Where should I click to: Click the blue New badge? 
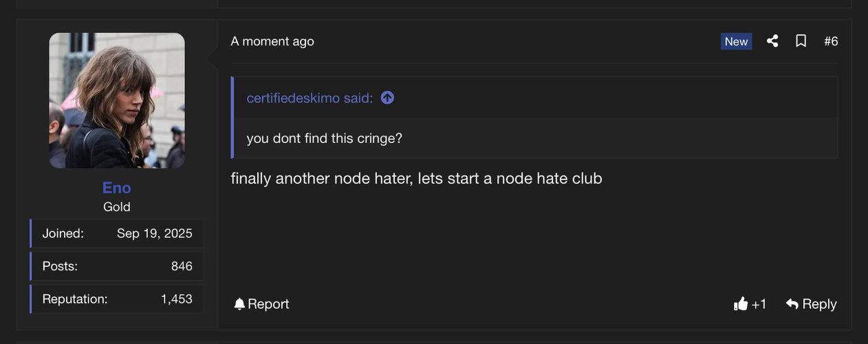pyautogui.click(x=736, y=41)
